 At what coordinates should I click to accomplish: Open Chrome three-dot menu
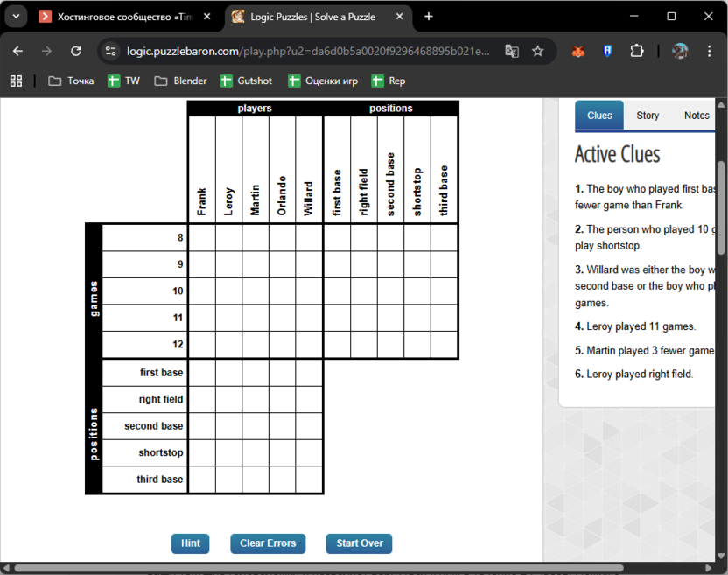pyautogui.click(x=709, y=51)
